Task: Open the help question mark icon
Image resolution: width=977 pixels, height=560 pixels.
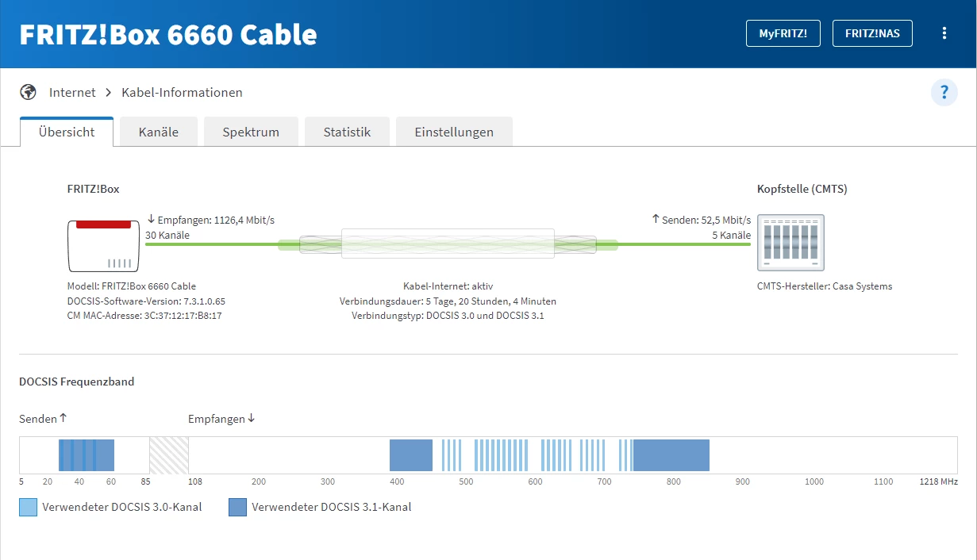Action: pyautogui.click(x=944, y=92)
